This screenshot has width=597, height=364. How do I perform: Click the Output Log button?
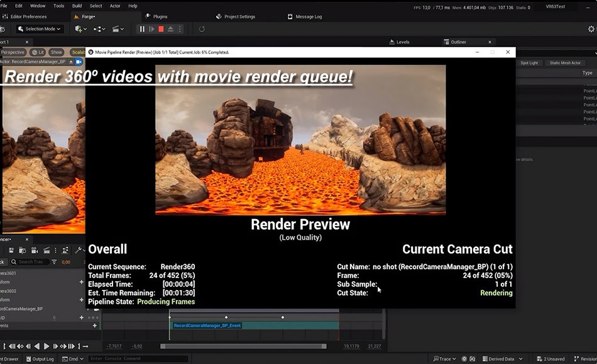click(x=39, y=359)
